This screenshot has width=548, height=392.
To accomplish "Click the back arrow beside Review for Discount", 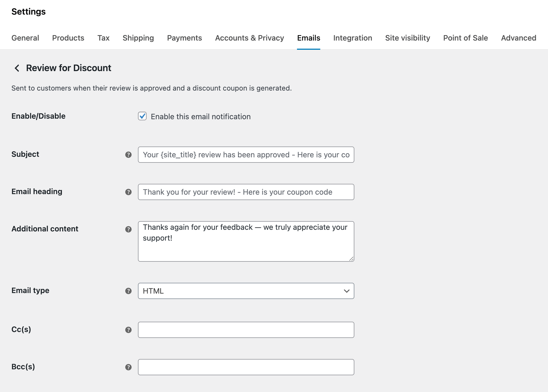I will [x=17, y=68].
